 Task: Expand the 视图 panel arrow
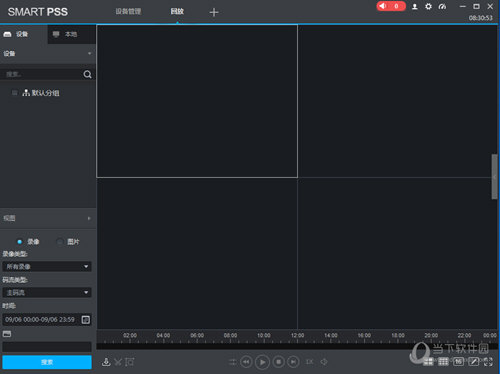coord(89,218)
